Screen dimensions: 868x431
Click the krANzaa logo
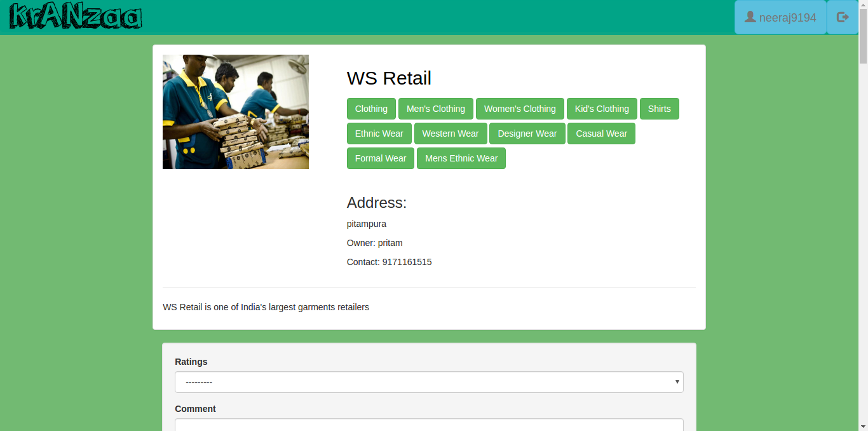click(x=76, y=17)
